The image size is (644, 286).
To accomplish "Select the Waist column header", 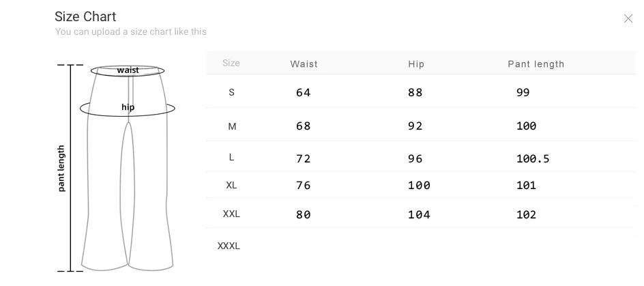I will point(304,64).
